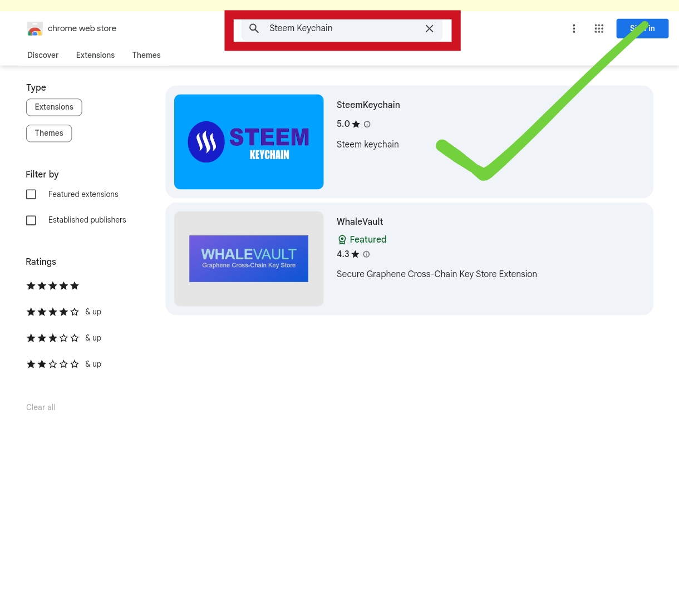Viewport: 679px width, 616px height.
Task: Click the 'Filter by' heading text
Action: coord(42,174)
